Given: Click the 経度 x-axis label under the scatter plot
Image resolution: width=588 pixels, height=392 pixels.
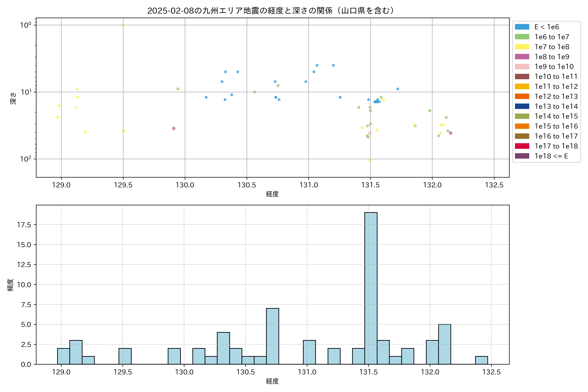Looking at the screenshot, I should (272, 194).
